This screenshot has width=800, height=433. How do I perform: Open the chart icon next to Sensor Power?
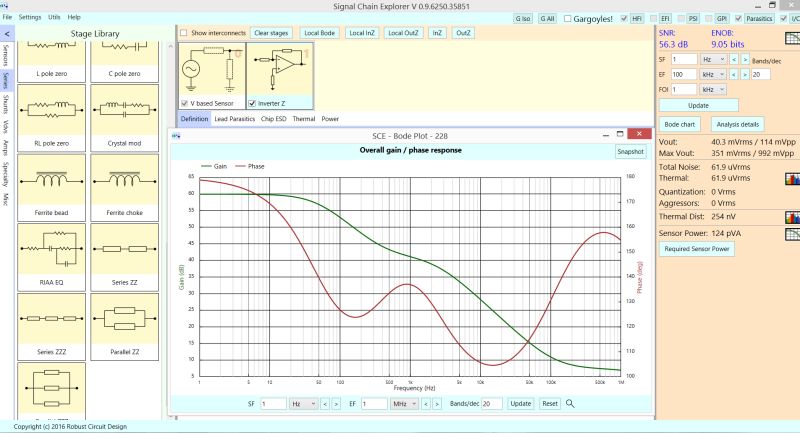tap(792, 234)
